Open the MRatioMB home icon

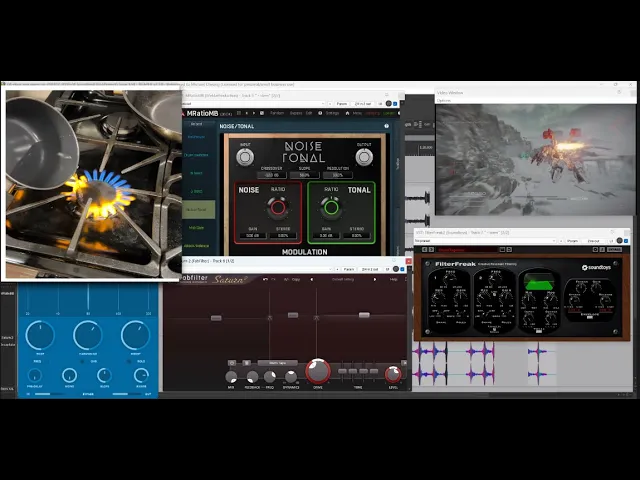347,113
